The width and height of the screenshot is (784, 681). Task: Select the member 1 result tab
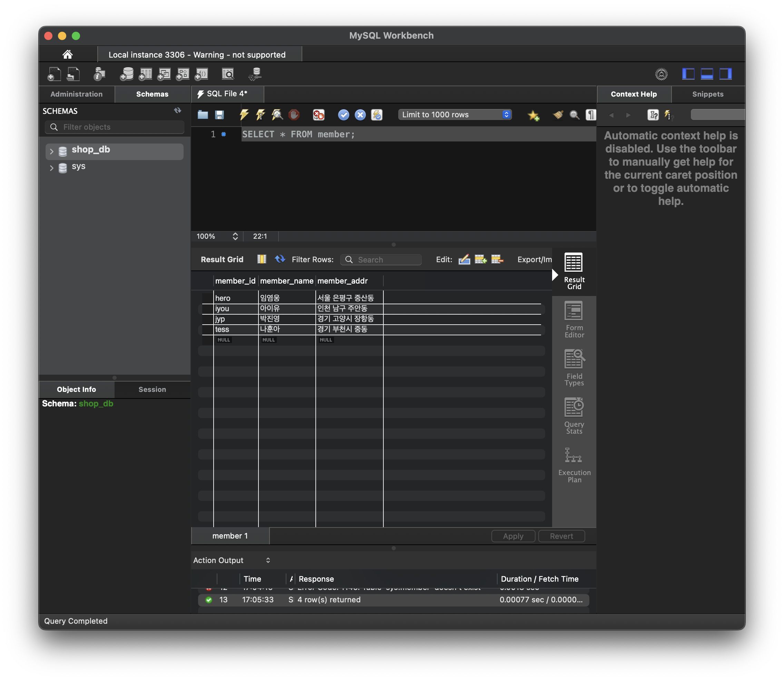pos(230,536)
